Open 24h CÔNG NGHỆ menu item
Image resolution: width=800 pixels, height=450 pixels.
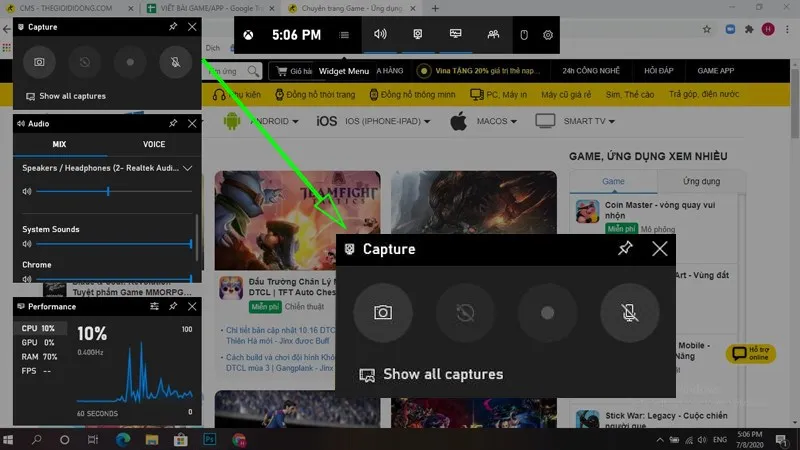[591, 71]
